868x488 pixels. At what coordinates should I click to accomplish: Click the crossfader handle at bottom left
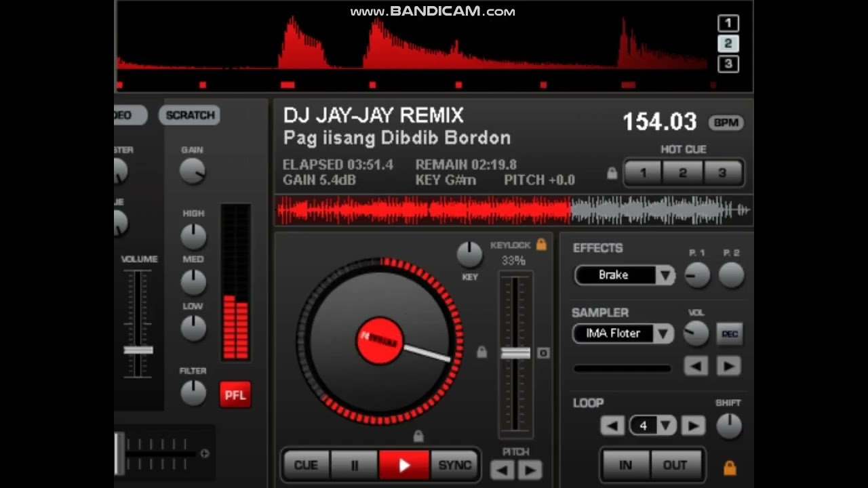(x=120, y=453)
